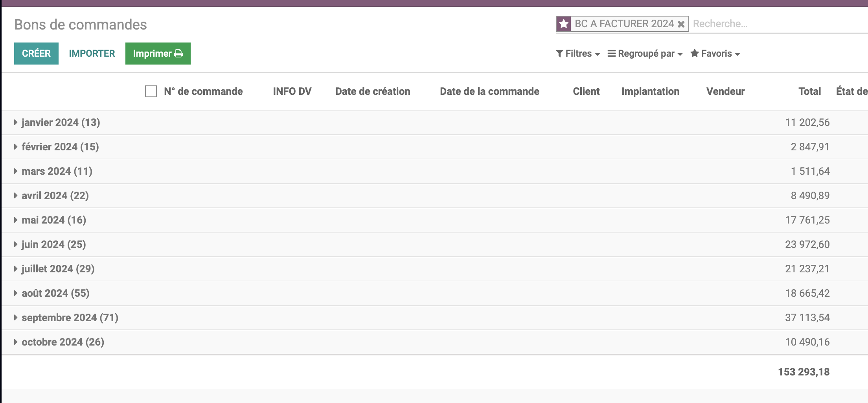This screenshot has height=403, width=868.
Task: Expand the janvier 2024 group
Action: point(61,122)
